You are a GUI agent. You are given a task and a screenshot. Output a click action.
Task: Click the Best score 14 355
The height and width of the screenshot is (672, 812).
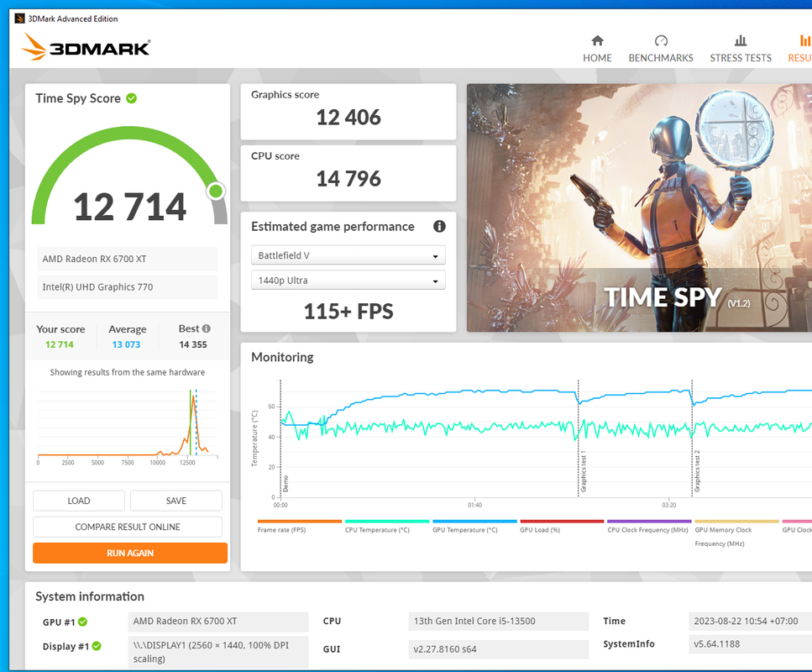coord(193,344)
